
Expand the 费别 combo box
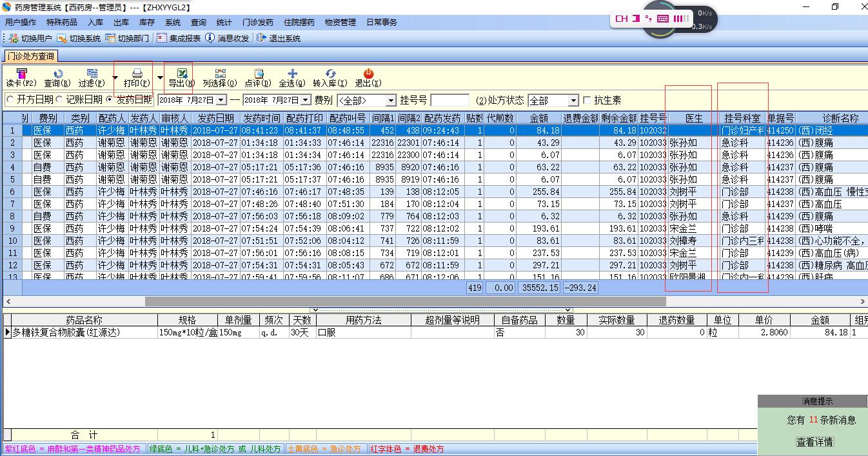click(x=390, y=101)
